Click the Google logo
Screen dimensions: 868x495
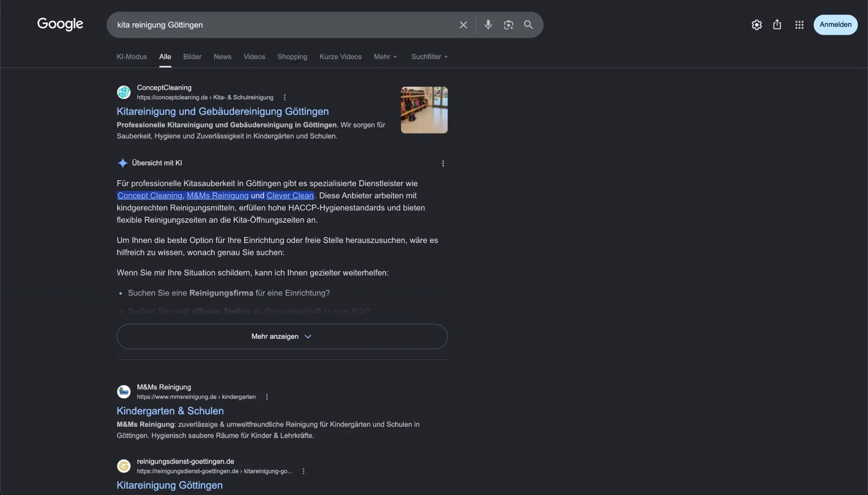60,24
